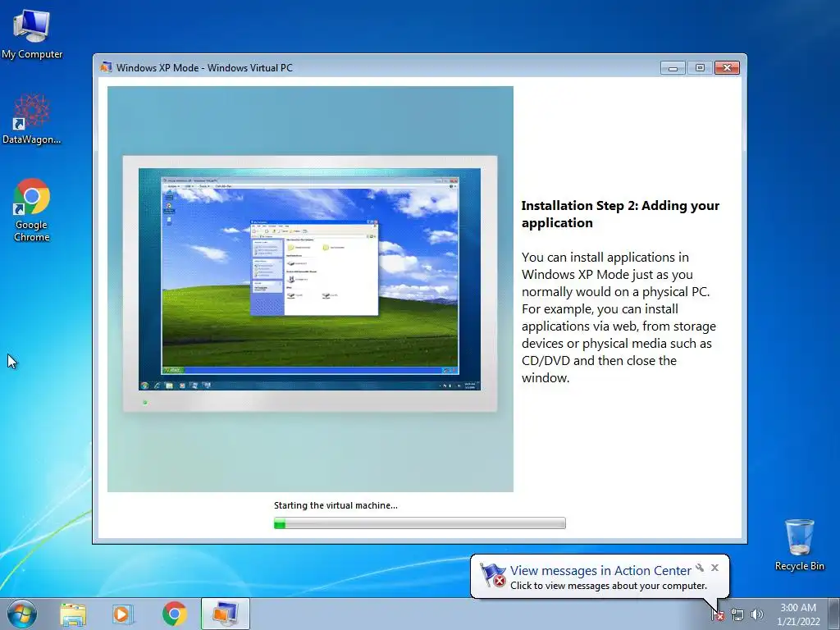Click the Show desktop strip in the taskbar corner

834,614
